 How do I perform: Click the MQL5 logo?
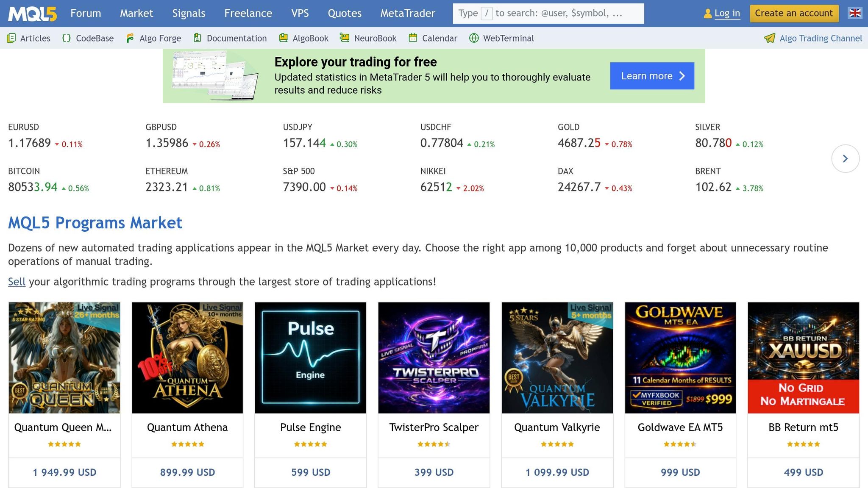tap(33, 14)
